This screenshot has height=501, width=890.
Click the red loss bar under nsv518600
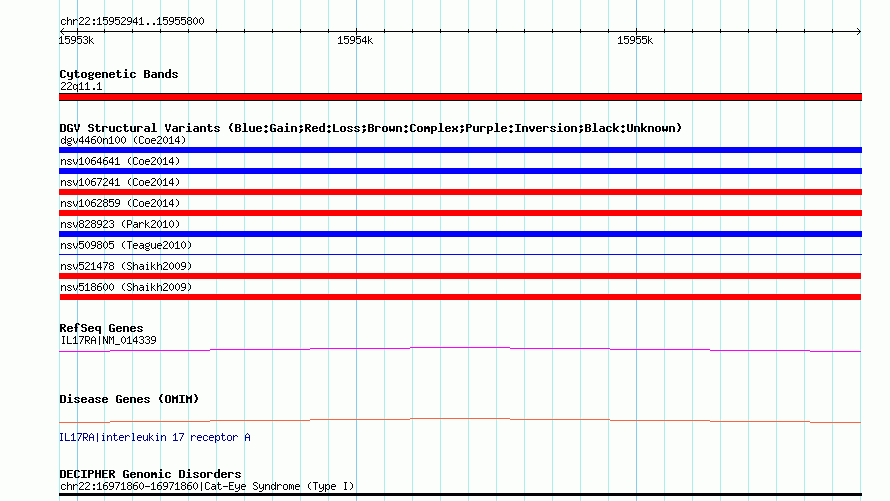pos(460,297)
